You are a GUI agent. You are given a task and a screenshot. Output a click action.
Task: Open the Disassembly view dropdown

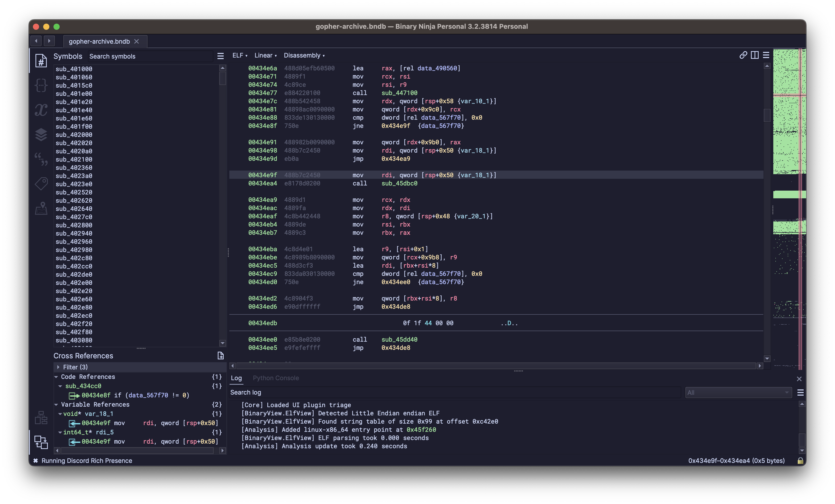pyautogui.click(x=304, y=55)
